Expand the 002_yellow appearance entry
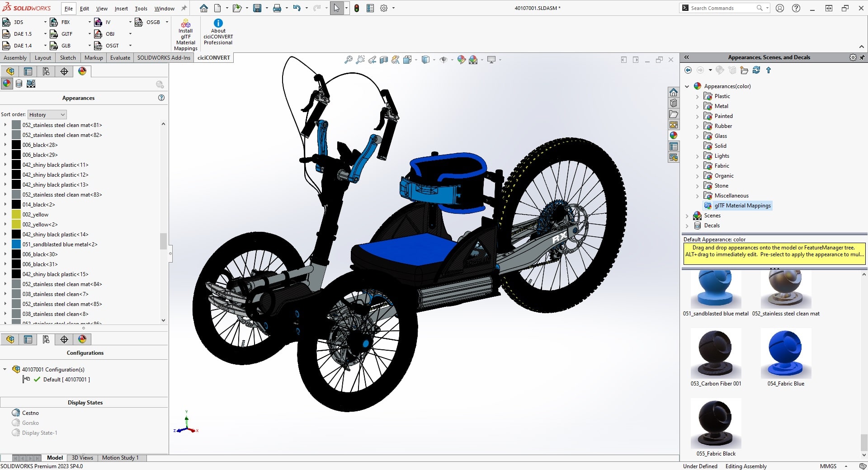The image size is (868, 470). coord(5,214)
